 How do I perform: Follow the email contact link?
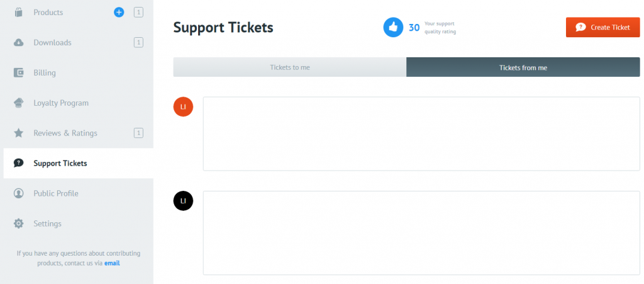(x=112, y=263)
